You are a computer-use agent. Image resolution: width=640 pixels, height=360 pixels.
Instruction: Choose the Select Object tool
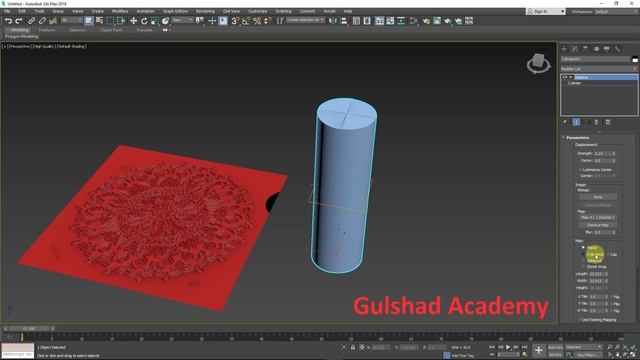[x=89, y=21]
